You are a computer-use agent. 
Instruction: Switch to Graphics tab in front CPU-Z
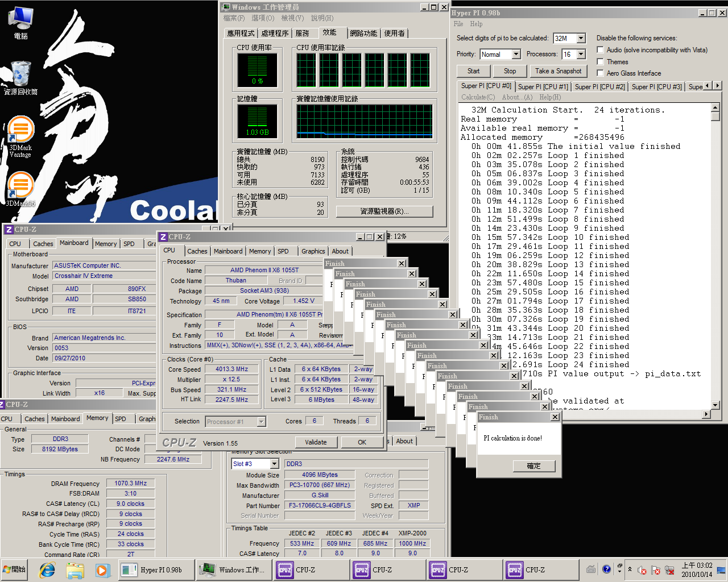(x=313, y=251)
